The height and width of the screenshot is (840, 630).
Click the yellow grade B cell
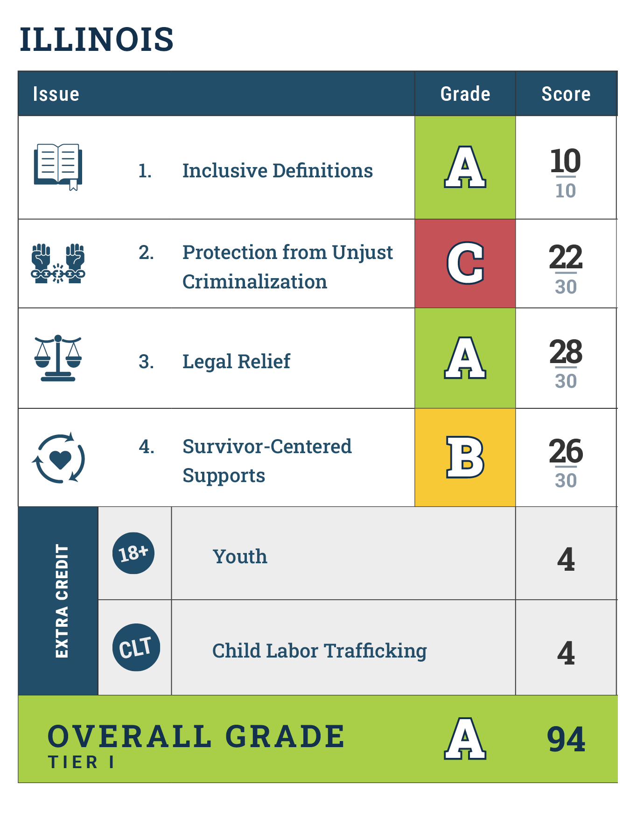[x=465, y=457]
